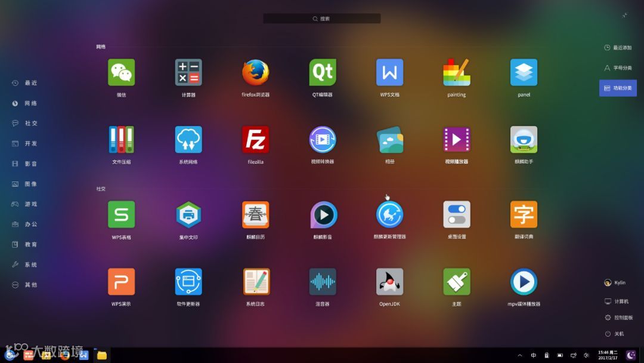The width and height of the screenshot is (644, 363).
Task: Launch the 计算器 calculator app
Action: (188, 72)
